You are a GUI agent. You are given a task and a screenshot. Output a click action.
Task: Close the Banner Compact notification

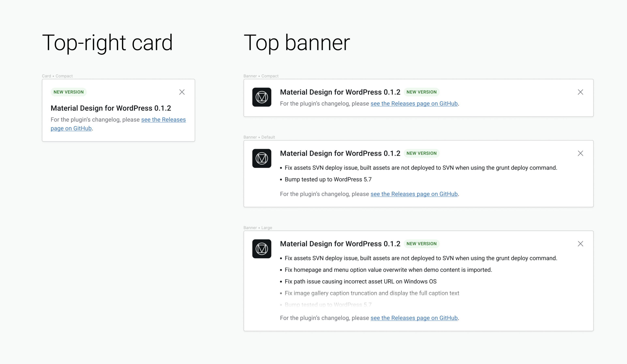[580, 92]
